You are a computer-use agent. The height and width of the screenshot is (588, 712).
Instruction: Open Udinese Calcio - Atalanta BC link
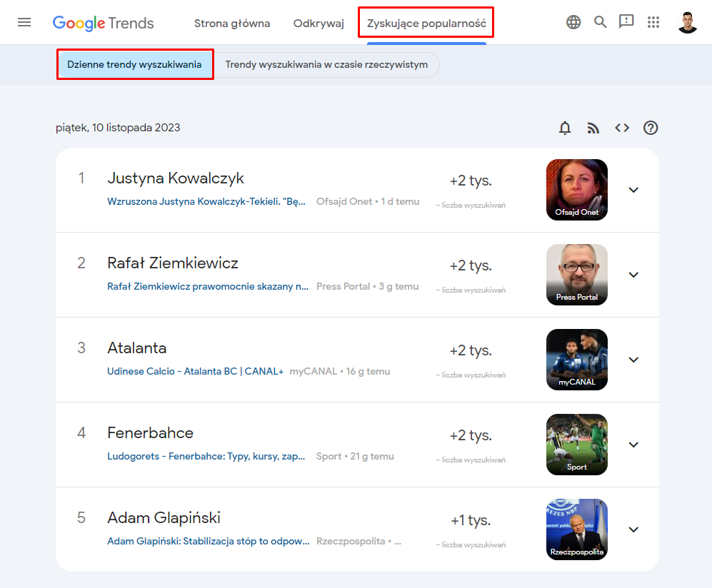(x=195, y=371)
